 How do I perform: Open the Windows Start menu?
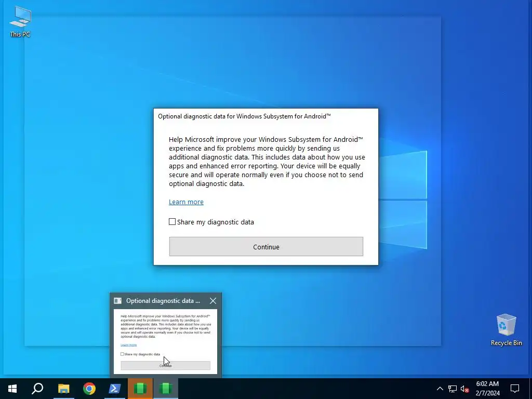pyautogui.click(x=12, y=389)
